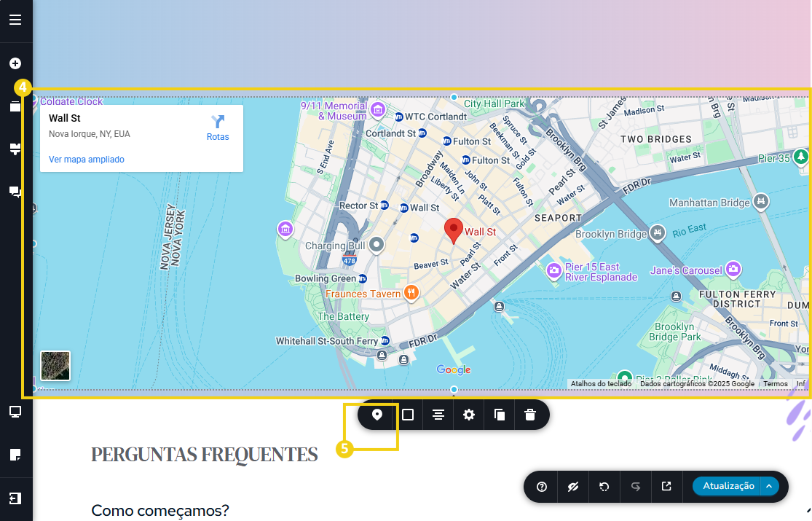Redo the last action

point(636,487)
